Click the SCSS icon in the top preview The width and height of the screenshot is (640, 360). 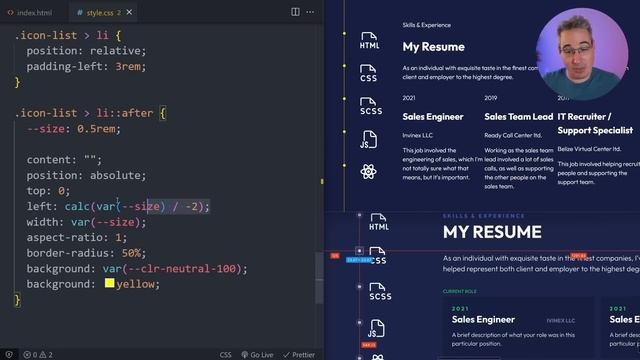[x=371, y=106]
